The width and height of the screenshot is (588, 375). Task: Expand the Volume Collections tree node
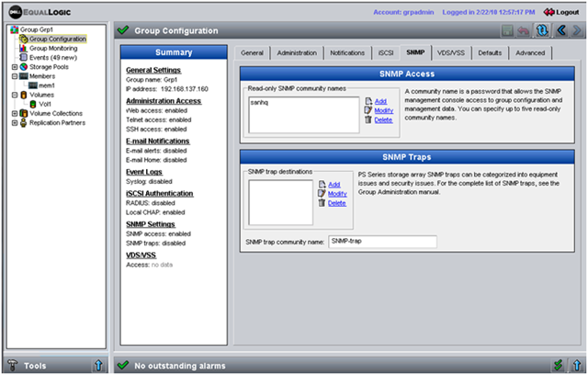point(15,113)
